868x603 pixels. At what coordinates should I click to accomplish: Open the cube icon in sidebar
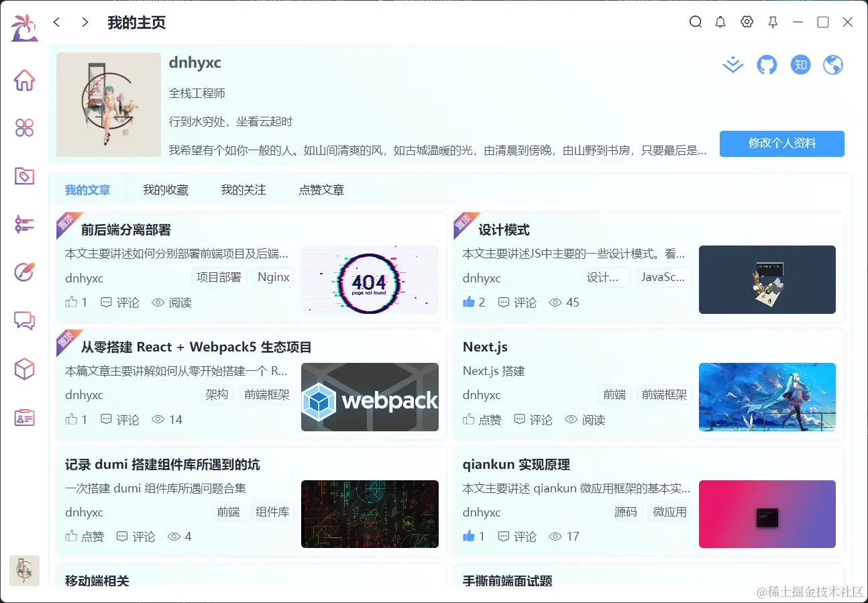coord(24,369)
